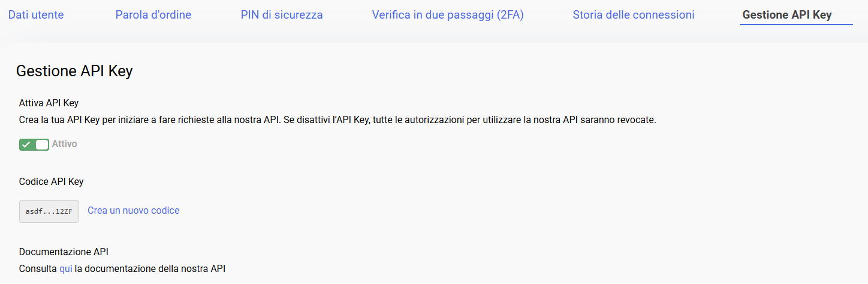This screenshot has height=284, width=868.
Task: Click the Documentazione API section label
Action: point(64,252)
